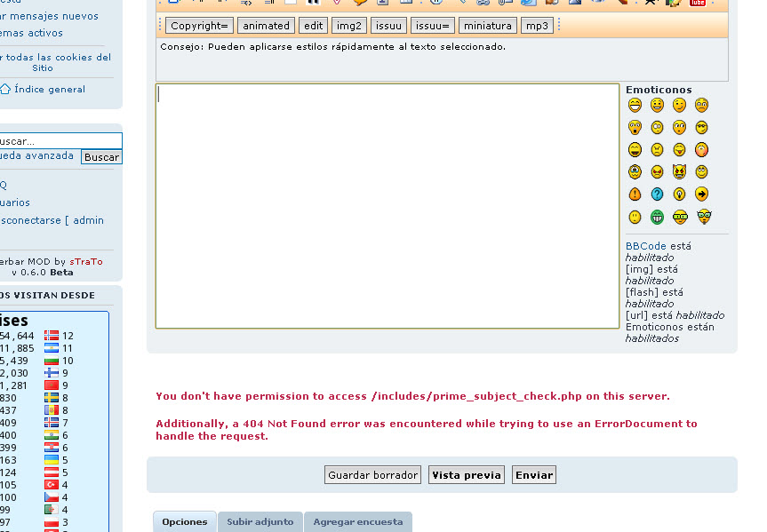Insert the winking emoticon
Viewport: 767px width, 532px height.
pos(679,105)
